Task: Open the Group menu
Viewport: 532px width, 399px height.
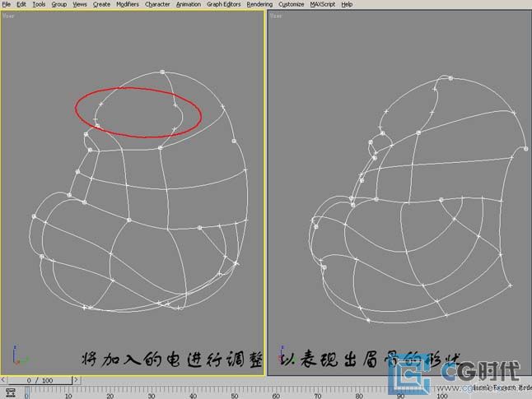Action: click(58, 4)
